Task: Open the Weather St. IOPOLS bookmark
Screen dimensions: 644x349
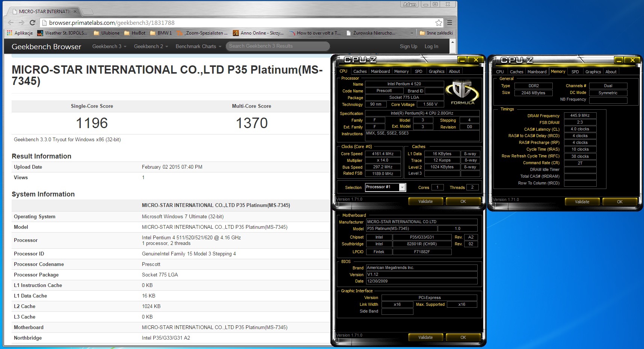Action: tap(62, 33)
